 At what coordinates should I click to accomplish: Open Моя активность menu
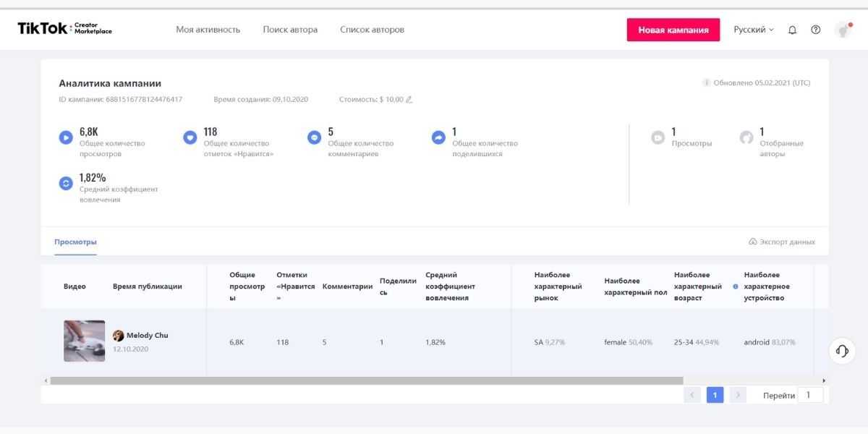[x=208, y=30]
